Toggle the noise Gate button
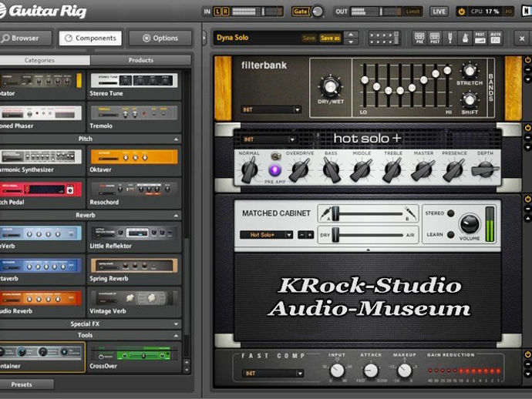Image resolution: width=532 pixels, height=399 pixels. [300, 12]
